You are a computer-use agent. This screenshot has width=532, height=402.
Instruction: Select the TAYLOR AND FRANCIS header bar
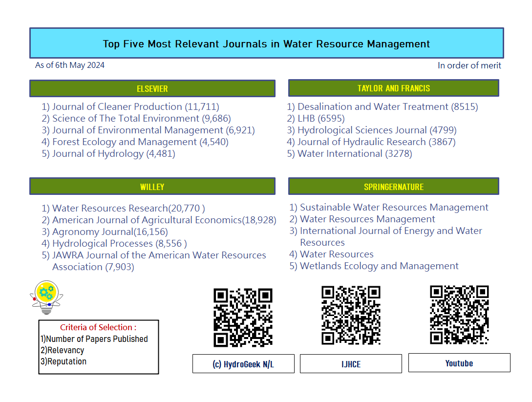click(x=394, y=88)
